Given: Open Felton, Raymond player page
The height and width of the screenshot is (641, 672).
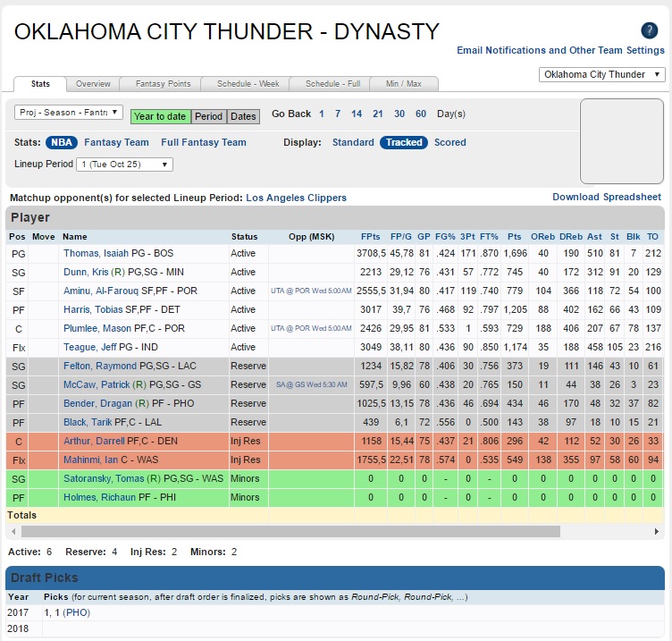Looking at the screenshot, I should 100,366.
